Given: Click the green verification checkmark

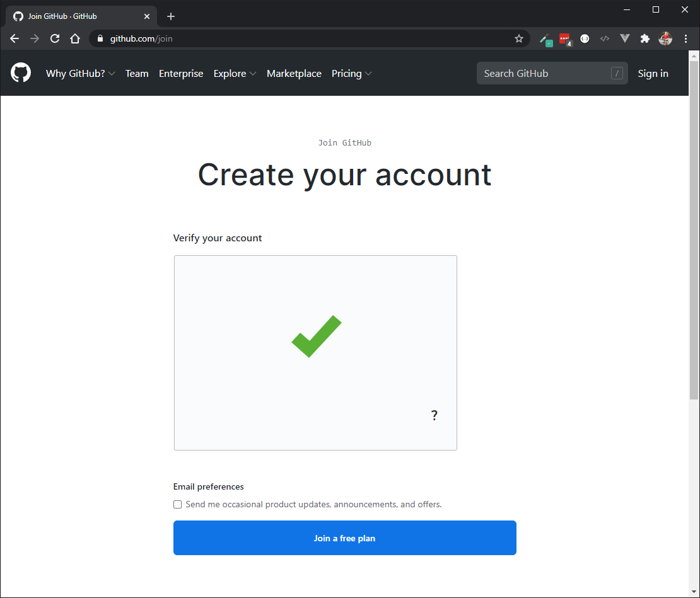Looking at the screenshot, I should 317,336.
